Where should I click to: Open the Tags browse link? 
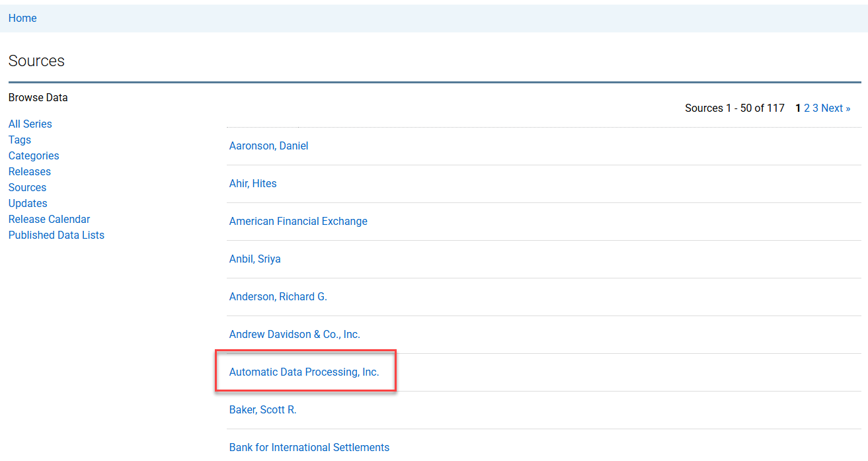[x=20, y=140]
